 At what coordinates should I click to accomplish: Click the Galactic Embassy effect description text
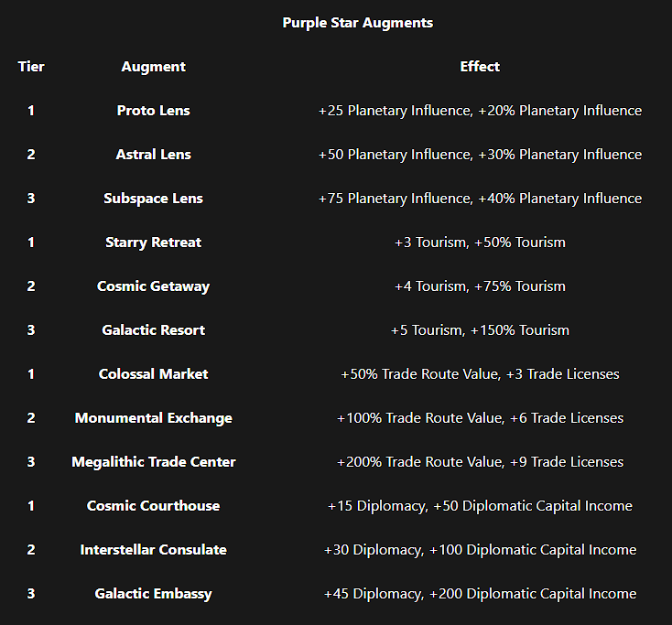coord(480,594)
